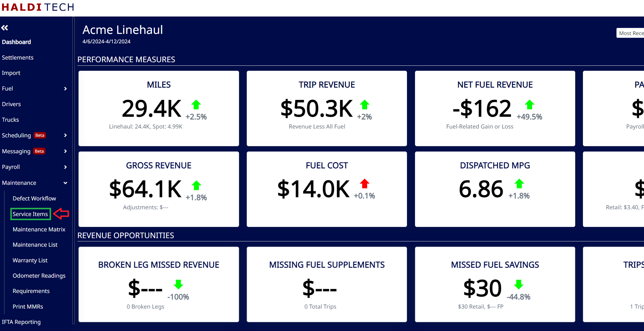This screenshot has height=331, width=644.
Task: Click 'Revenue Less All Fuel' caption
Action: [317, 126]
